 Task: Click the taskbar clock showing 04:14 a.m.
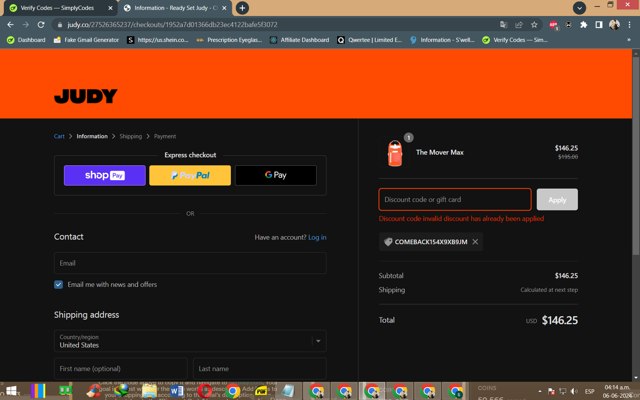point(617,391)
